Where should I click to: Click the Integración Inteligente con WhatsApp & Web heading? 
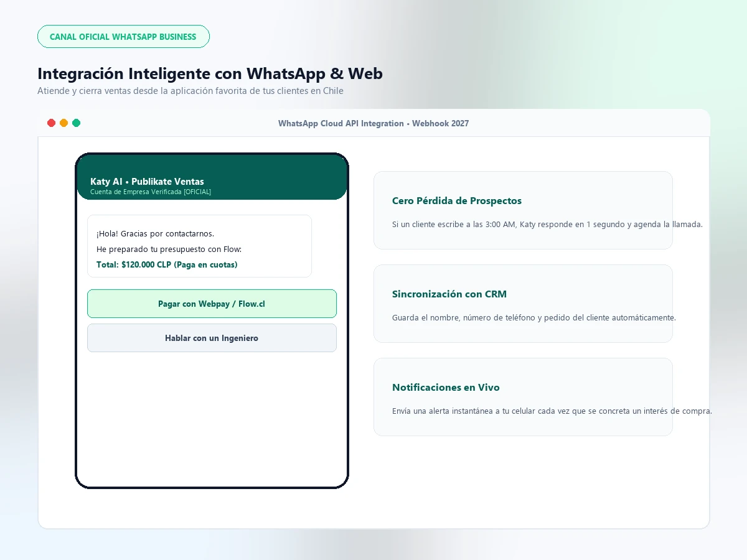coord(210,73)
